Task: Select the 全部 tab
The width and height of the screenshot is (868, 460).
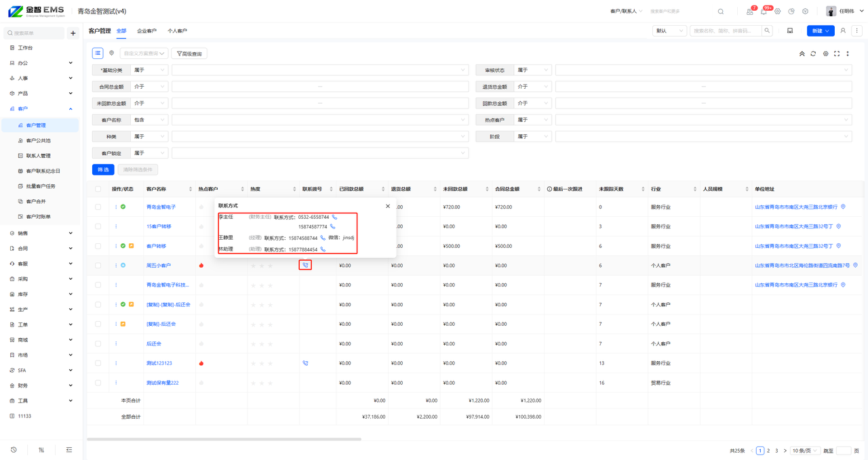Action: point(121,31)
